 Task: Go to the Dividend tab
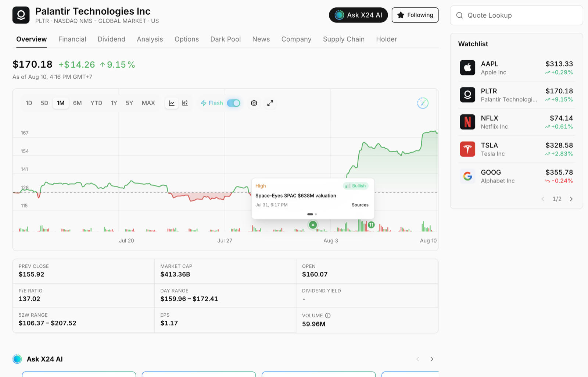pos(111,39)
